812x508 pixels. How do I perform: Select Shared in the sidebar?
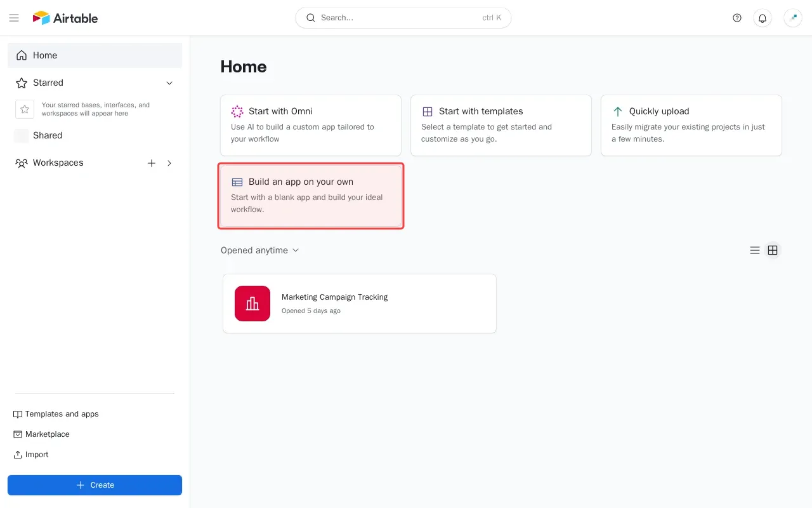pyautogui.click(x=48, y=135)
